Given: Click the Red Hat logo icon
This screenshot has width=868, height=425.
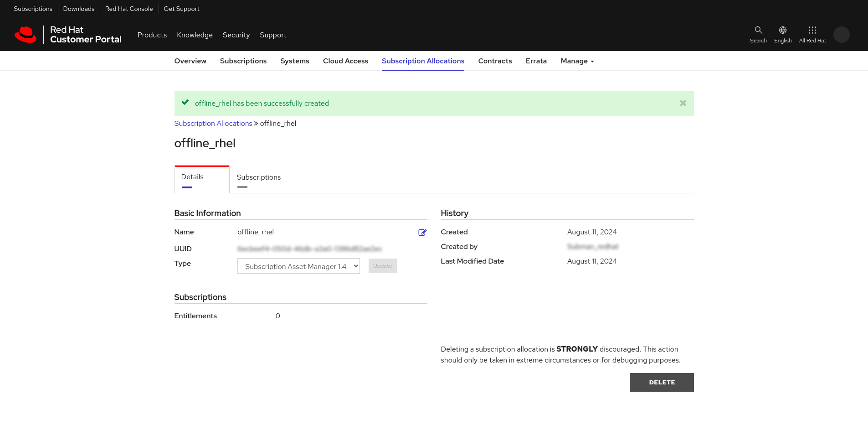Looking at the screenshot, I should pos(26,35).
